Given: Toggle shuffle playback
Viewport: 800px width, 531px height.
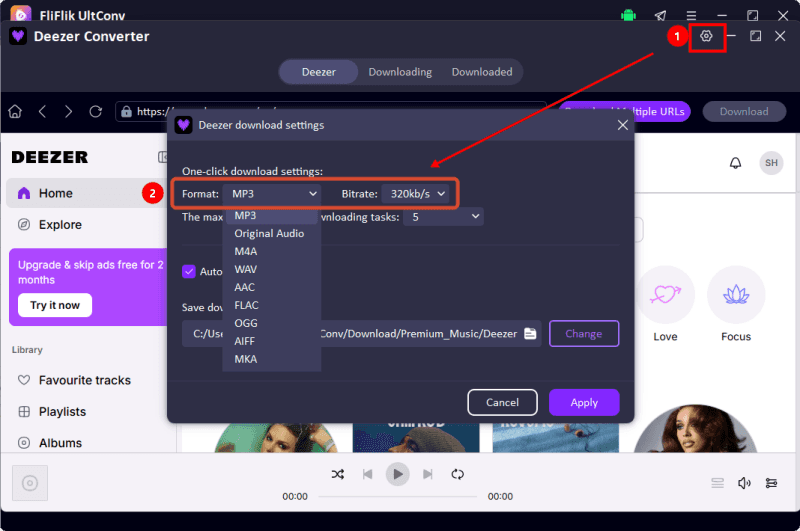Looking at the screenshot, I should click(x=337, y=474).
